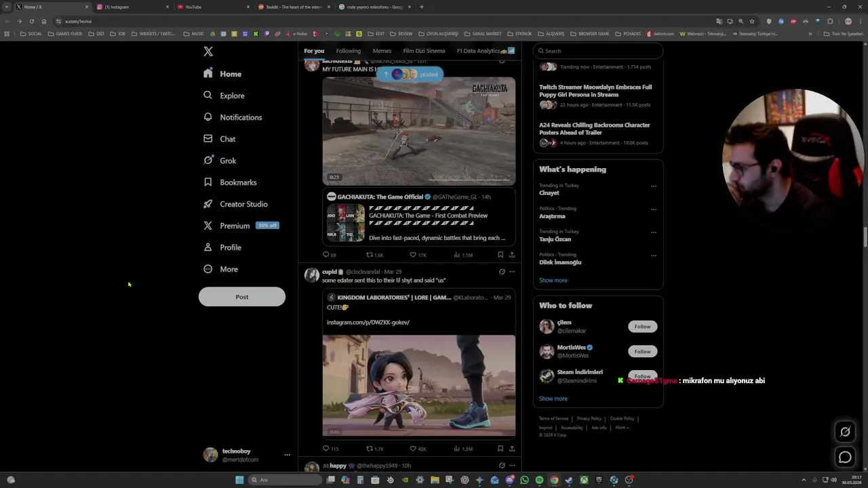Viewport: 868px width, 488px height.
Task: Click the X logo above the sidebar
Action: (x=208, y=52)
